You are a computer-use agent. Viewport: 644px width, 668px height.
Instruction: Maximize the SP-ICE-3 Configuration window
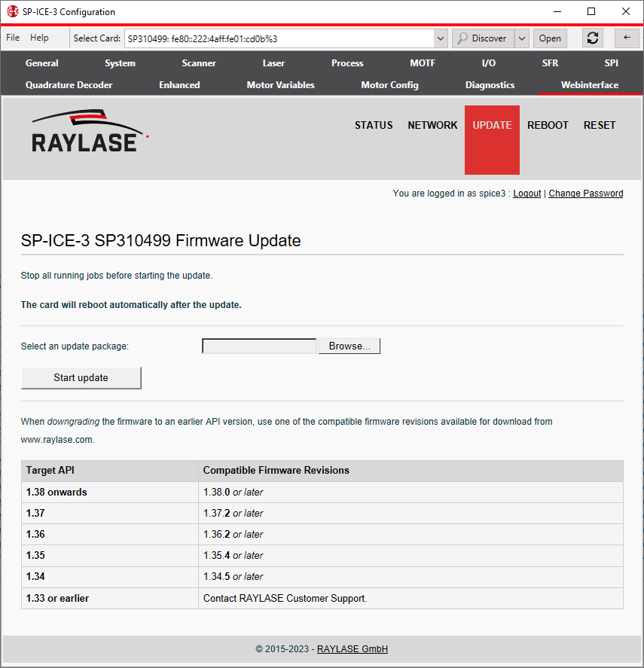point(591,11)
